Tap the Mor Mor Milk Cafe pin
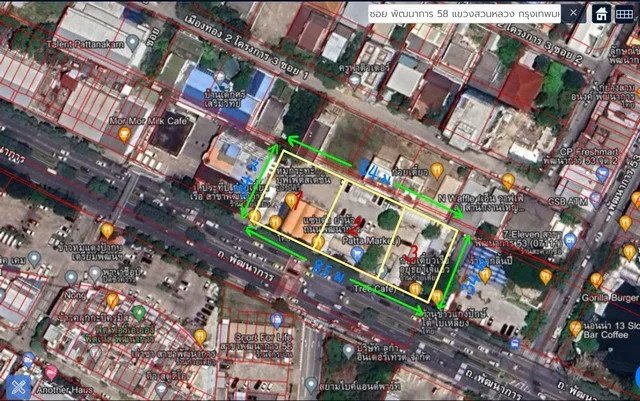This screenshot has height=401, width=640. (124, 134)
